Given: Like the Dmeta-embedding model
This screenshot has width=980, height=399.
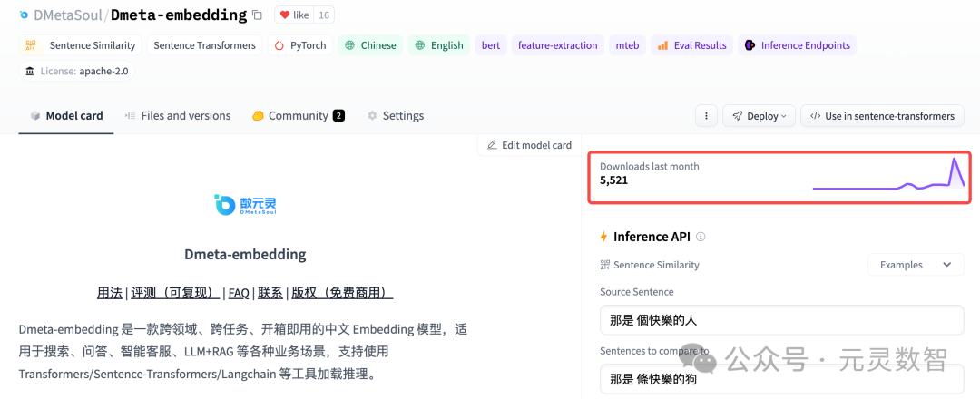Looking at the screenshot, I should (294, 15).
